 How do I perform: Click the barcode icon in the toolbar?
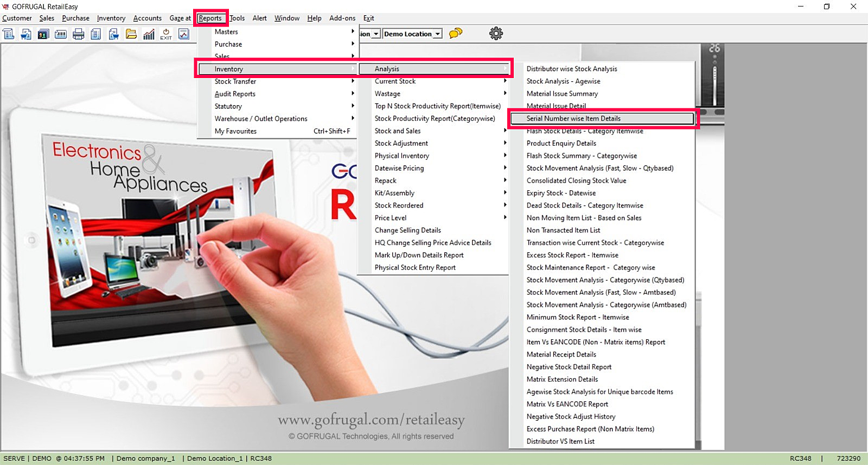point(61,34)
